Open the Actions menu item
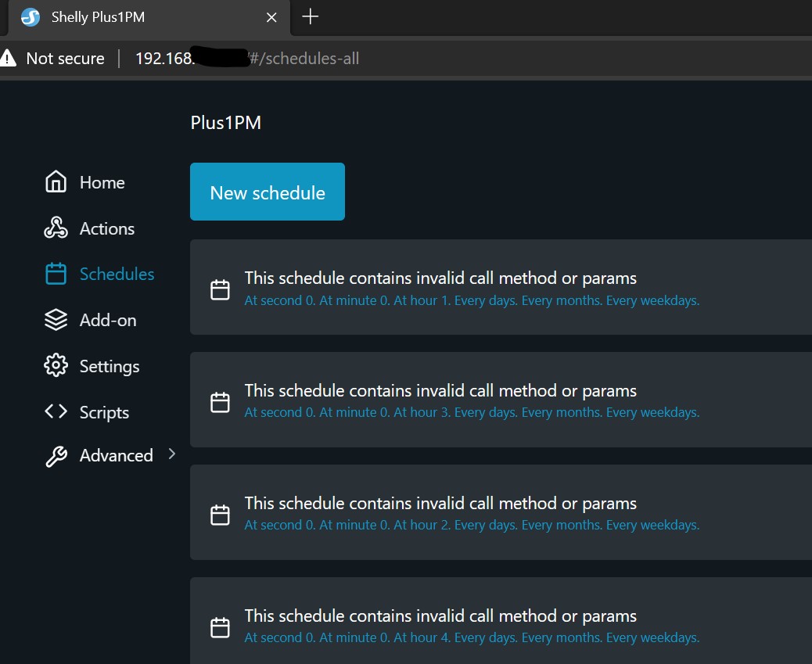The height and width of the screenshot is (664, 812). (x=106, y=228)
